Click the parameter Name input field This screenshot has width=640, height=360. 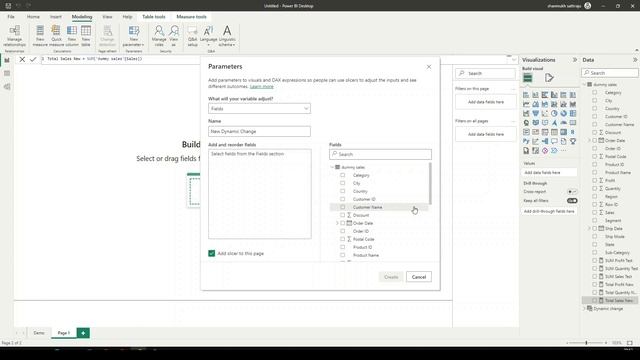pyautogui.click(x=259, y=131)
